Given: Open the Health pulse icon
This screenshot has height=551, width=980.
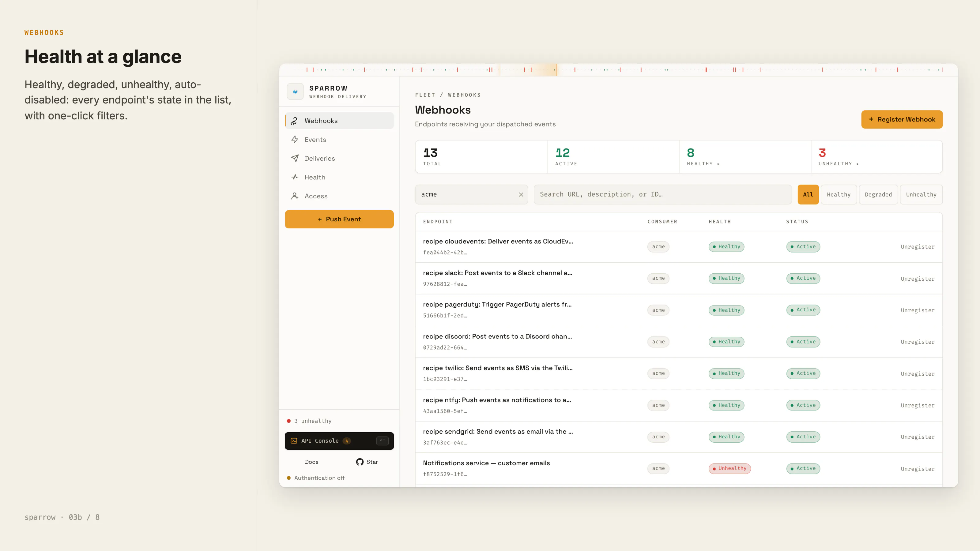Looking at the screenshot, I should click(294, 177).
